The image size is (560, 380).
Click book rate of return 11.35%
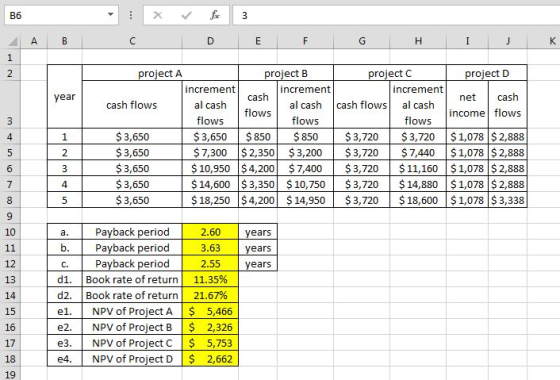[x=210, y=279]
